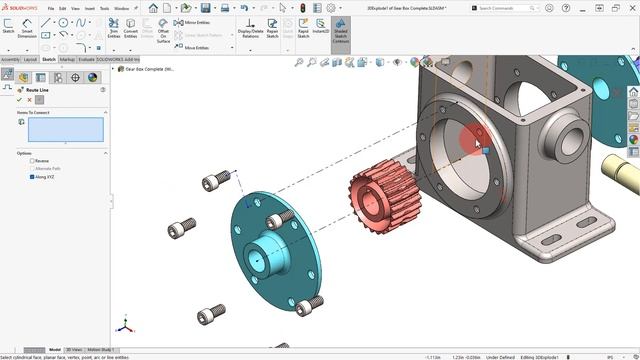Open the Save dropdown arrow
Image resolution: width=640 pixels, height=360 pixels.
pos(215,8)
